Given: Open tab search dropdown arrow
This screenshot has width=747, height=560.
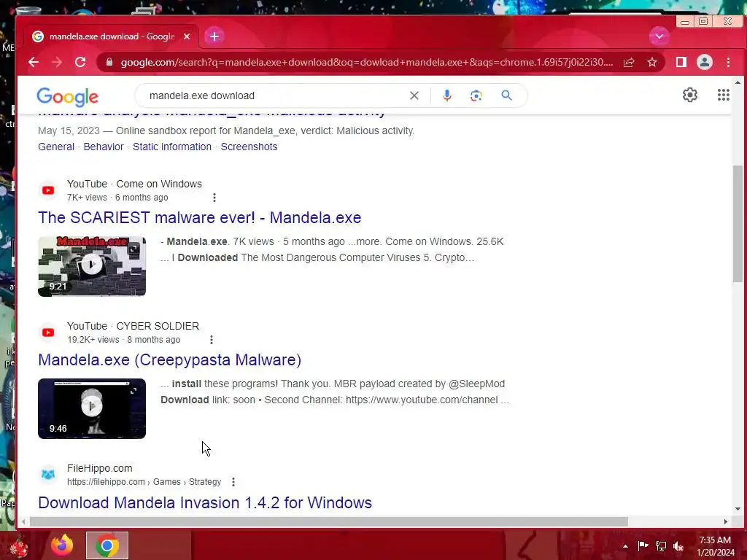Looking at the screenshot, I should click(659, 36).
